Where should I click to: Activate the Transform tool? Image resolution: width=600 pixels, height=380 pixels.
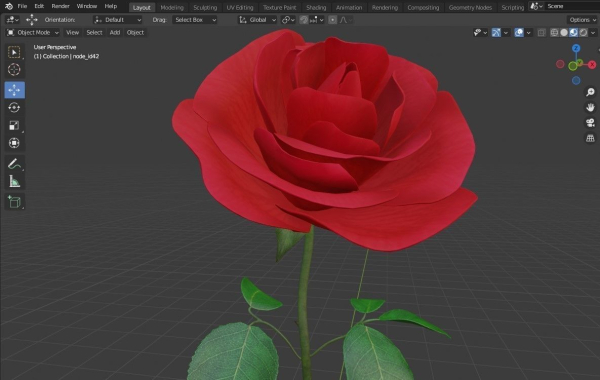coord(15,143)
